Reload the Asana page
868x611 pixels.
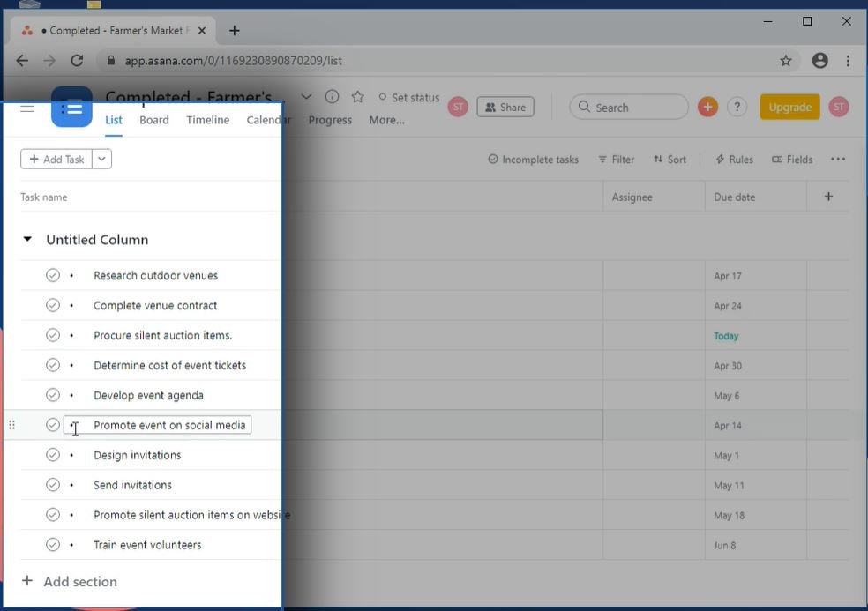77,61
